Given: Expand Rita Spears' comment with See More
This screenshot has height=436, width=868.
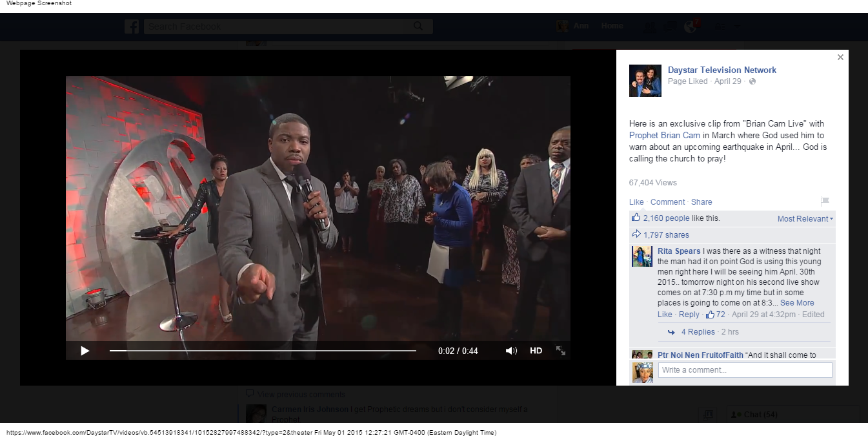Looking at the screenshot, I should coord(797,303).
